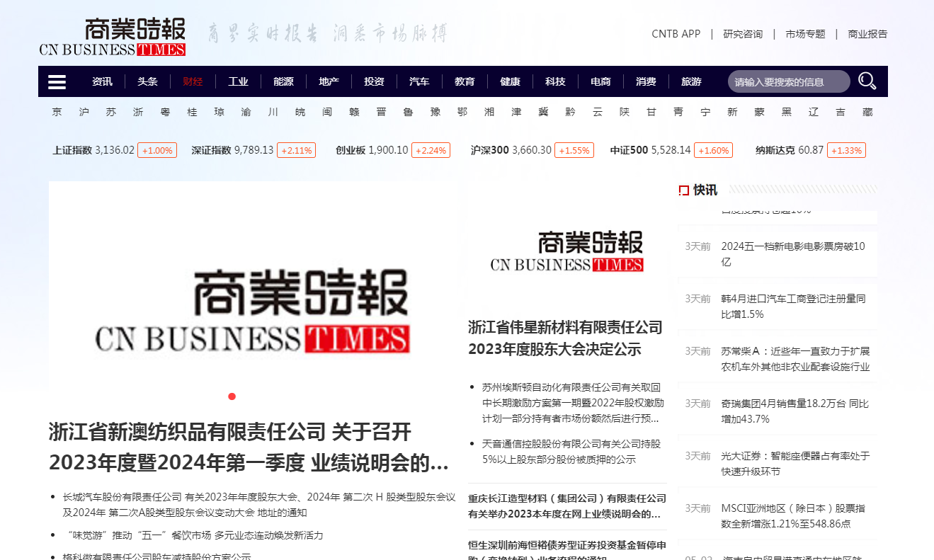Image resolution: width=934 pixels, height=560 pixels.
Task: Select the 京 region link
Action: 57,112
